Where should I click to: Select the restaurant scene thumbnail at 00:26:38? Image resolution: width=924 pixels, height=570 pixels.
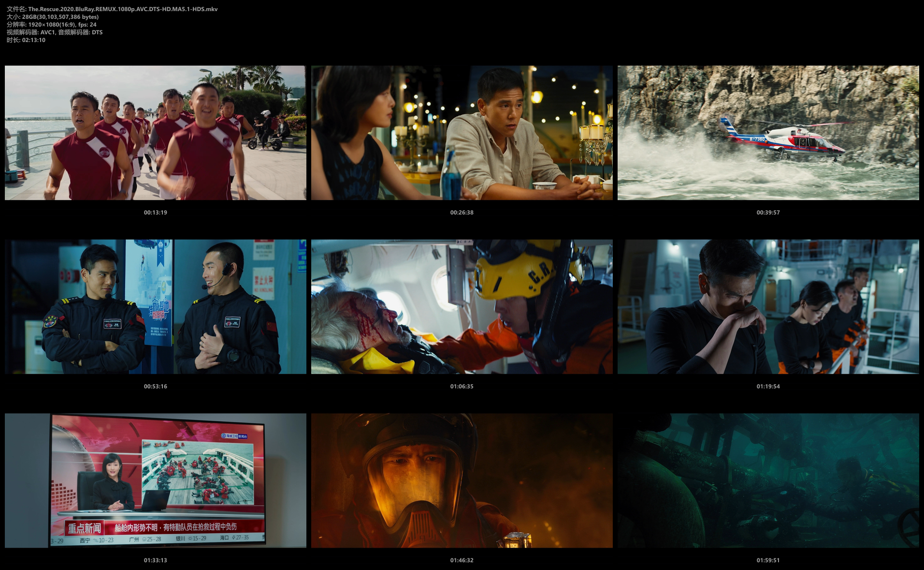pos(462,133)
